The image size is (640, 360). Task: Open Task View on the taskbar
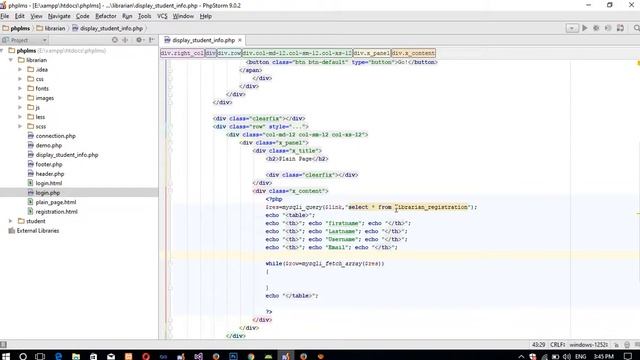40,356
